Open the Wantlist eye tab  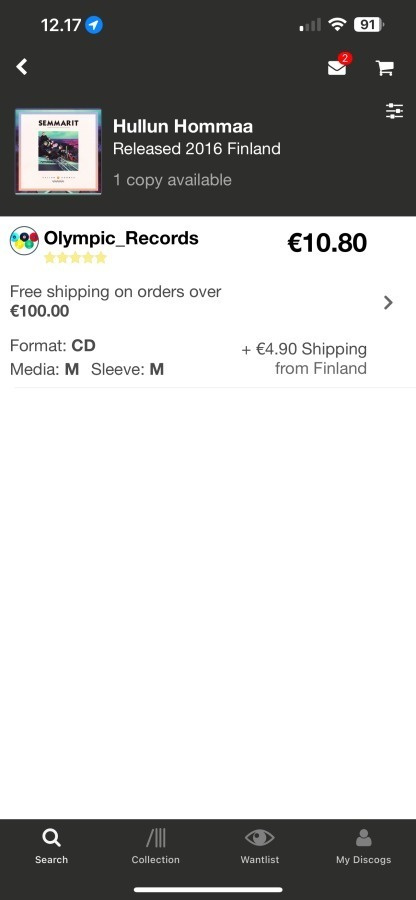pos(259,846)
